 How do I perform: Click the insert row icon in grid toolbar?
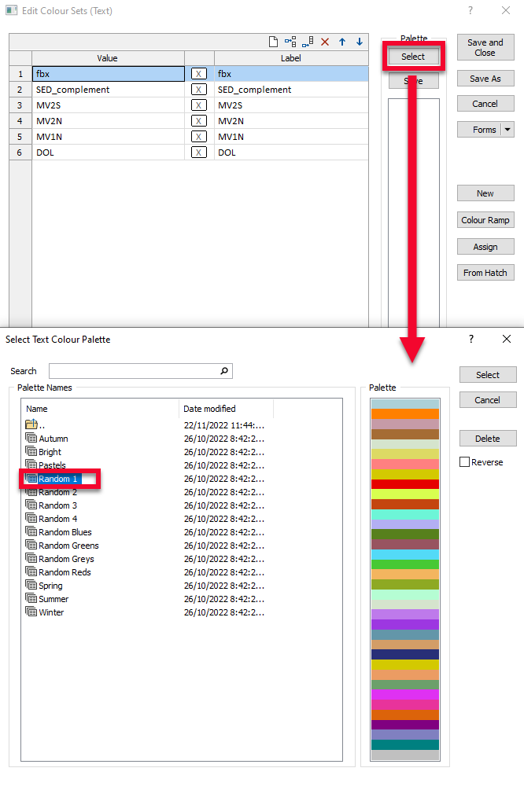pos(290,42)
